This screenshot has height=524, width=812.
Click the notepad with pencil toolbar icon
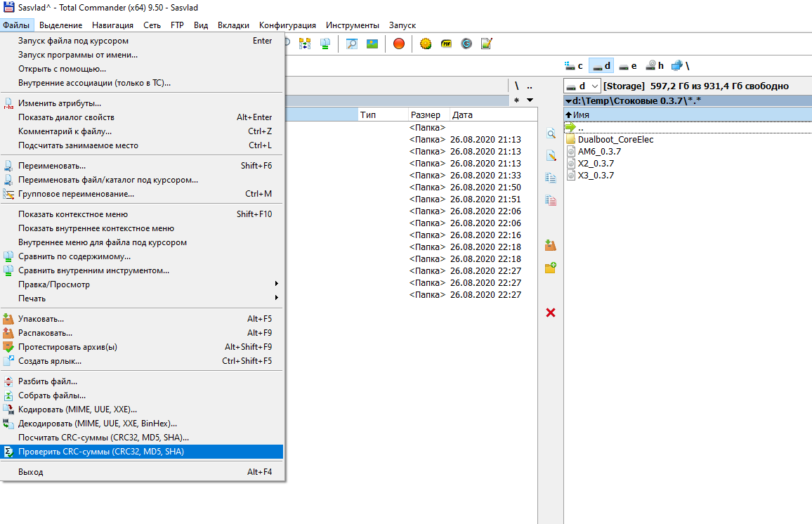point(486,44)
